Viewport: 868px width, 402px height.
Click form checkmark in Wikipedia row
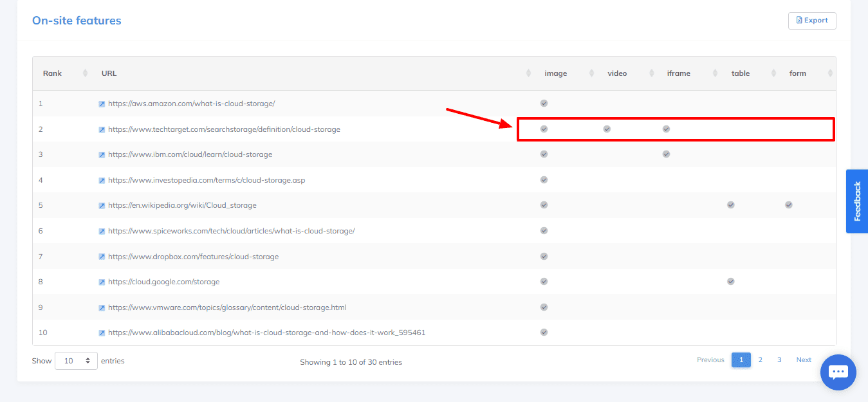pyautogui.click(x=789, y=205)
